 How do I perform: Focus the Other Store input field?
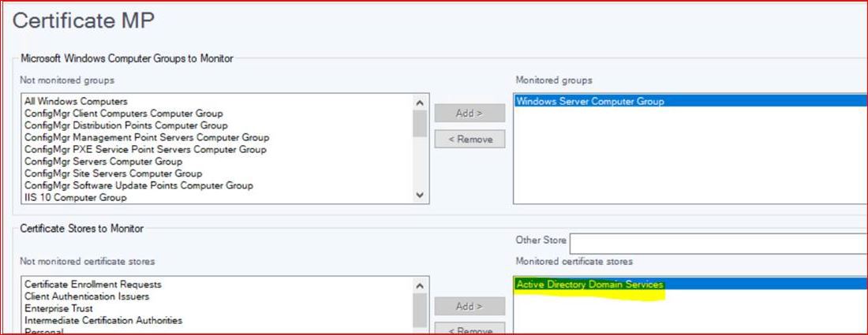coord(719,244)
